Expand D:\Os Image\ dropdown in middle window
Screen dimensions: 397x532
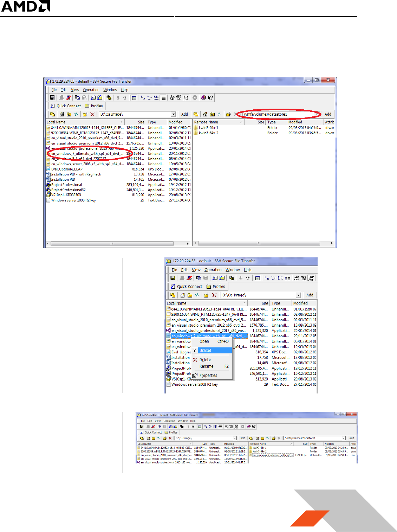coord(298,295)
